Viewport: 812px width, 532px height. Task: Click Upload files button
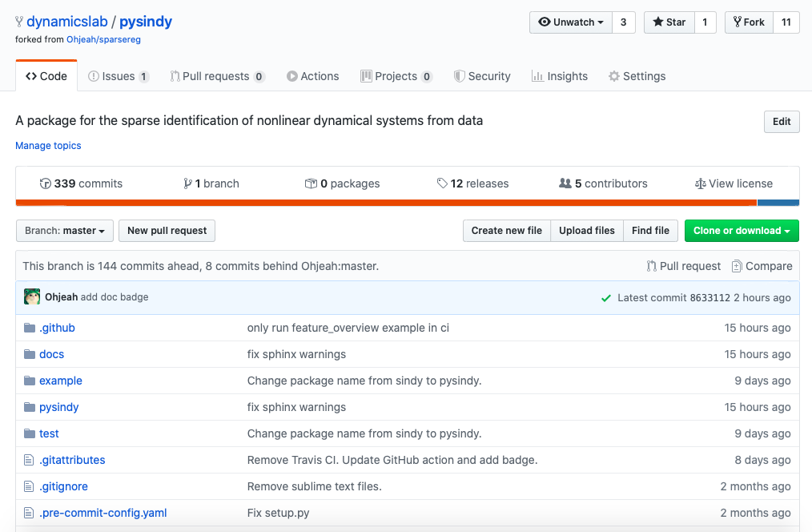(x=587, y=231)
